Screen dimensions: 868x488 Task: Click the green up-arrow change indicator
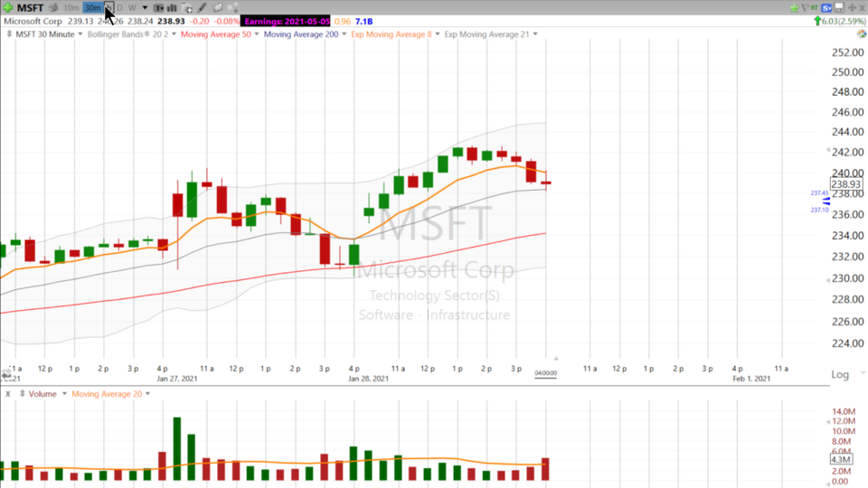point(817,21)
